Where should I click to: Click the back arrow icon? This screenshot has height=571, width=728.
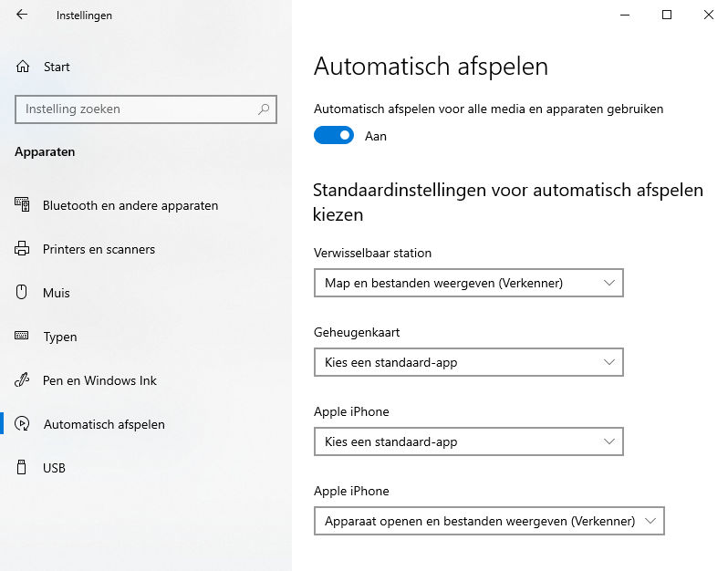click(22, 15)
